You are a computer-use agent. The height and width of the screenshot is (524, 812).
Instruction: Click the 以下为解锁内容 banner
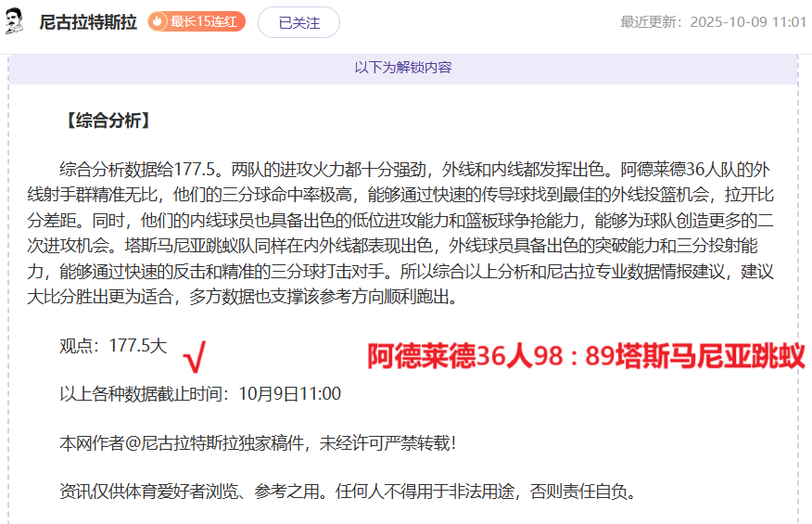(x=403, y=68)
